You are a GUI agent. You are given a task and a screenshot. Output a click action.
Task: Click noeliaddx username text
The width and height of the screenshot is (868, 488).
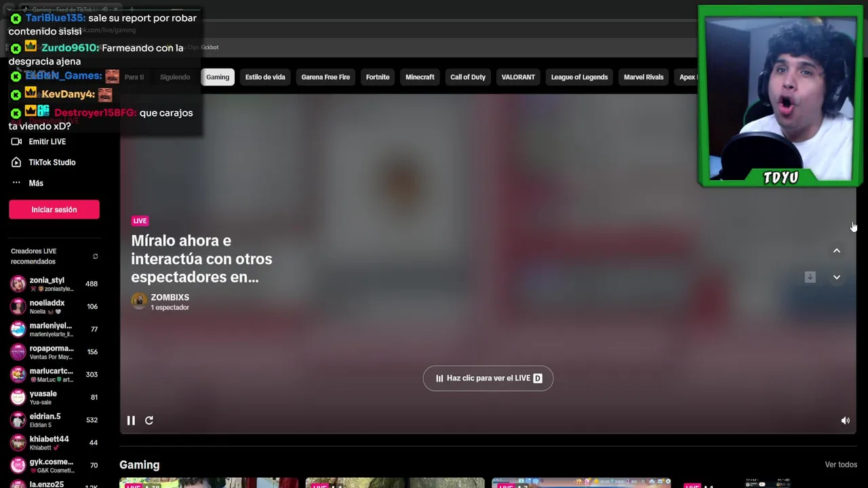pos(47,303)
